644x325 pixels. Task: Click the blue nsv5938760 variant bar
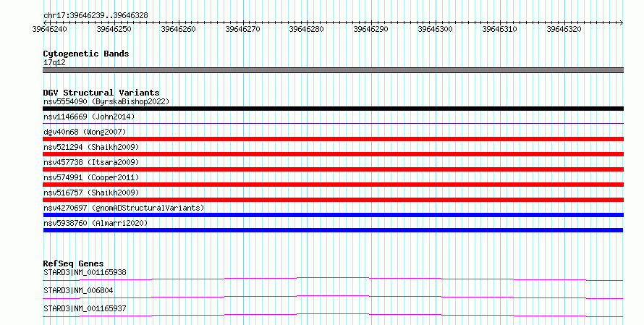pyautogui.click(x=333, y=230)
